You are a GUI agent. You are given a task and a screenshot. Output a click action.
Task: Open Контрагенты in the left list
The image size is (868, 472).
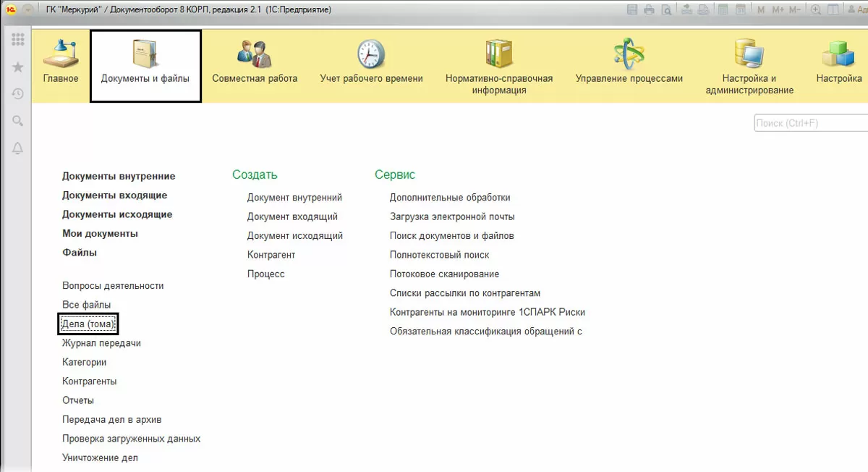tap(90, 382)
